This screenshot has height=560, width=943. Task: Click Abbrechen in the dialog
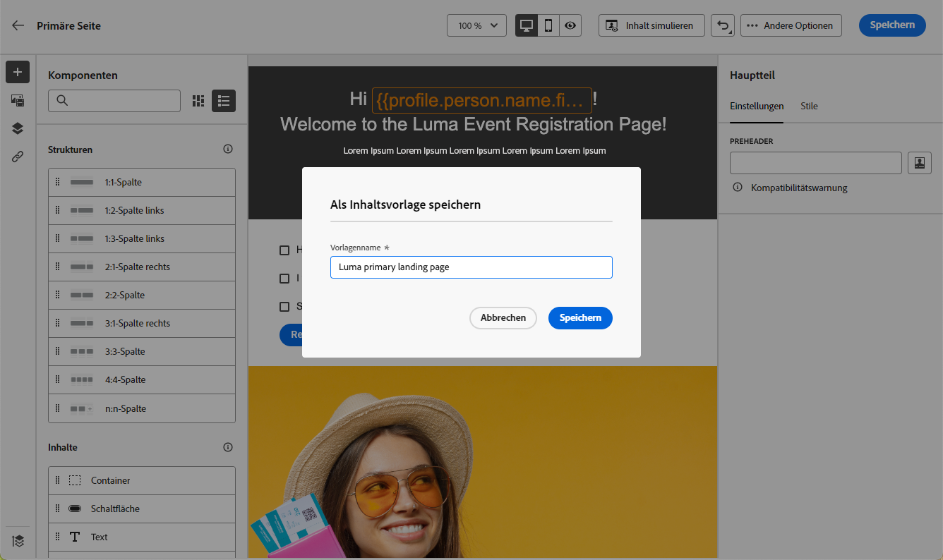503,317
